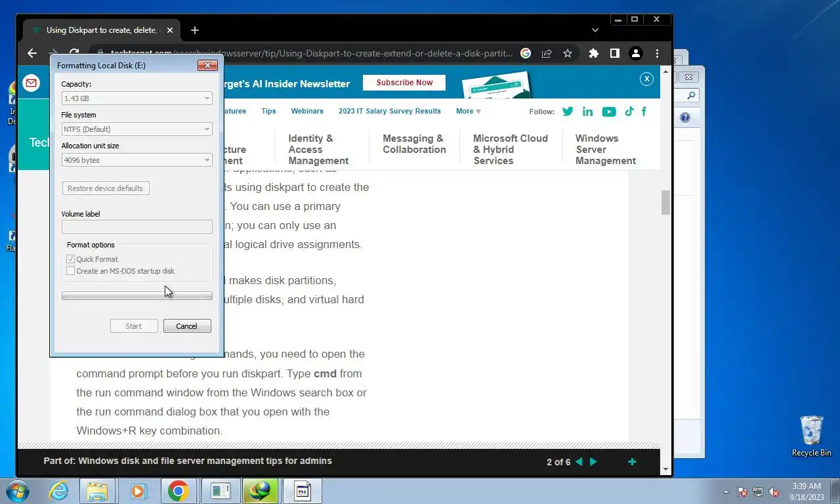
Task: Open Messaging & Collaboration topic
Action: tap(414, 144)
